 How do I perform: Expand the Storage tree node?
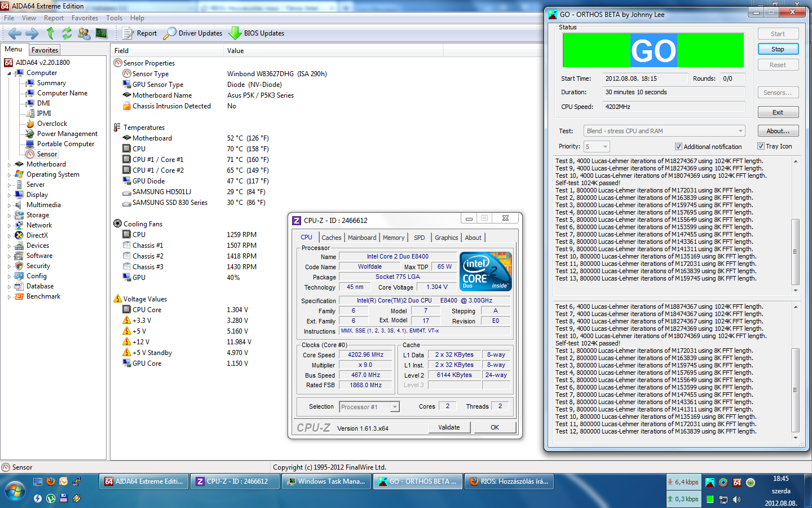(x=9, y=216)
